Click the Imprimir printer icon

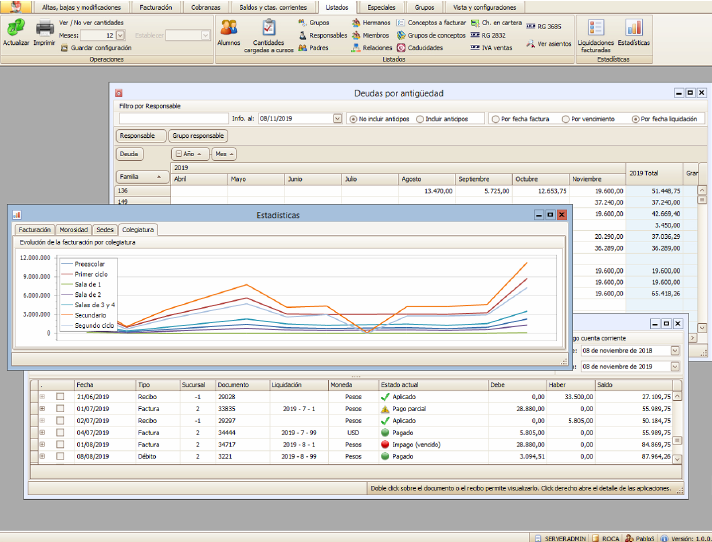pyautogui.click(x=44, y=29)
